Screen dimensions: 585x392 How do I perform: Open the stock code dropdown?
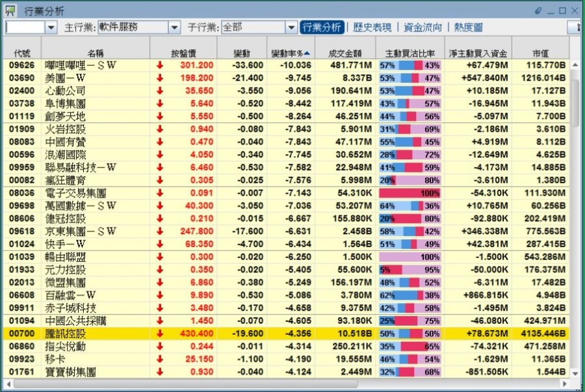[51, 27]
